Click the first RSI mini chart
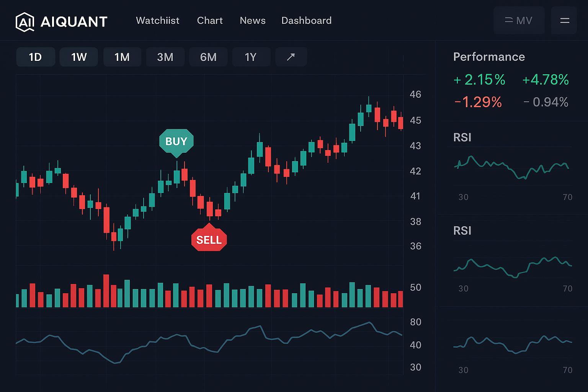 tap(511, 168)
